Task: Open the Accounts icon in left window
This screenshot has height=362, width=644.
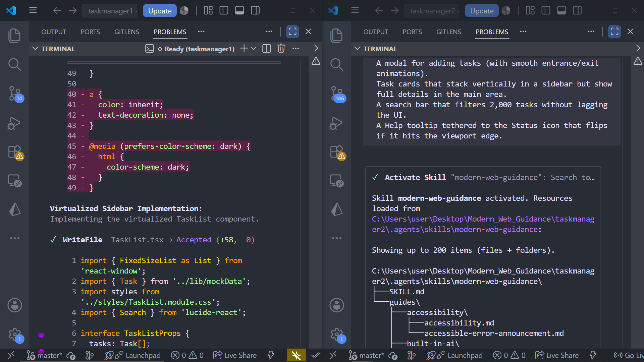Action: pos(14,305)
